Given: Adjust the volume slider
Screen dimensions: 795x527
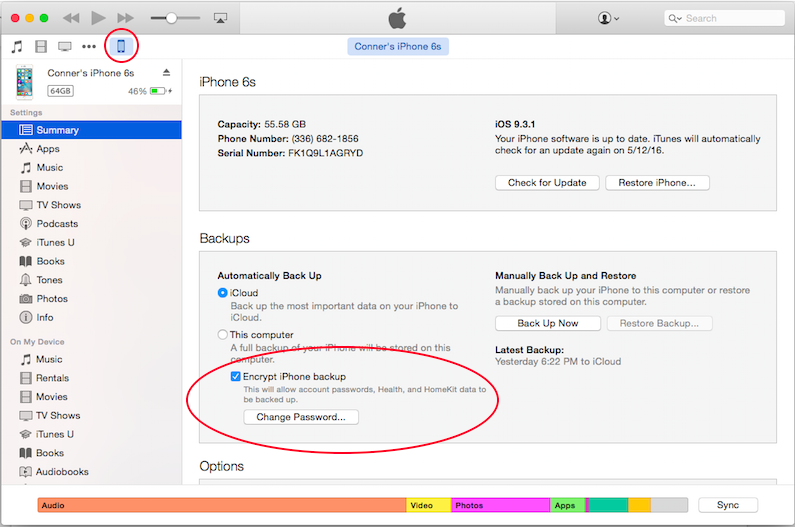Looking at the screenshot, I should coord(171,18).
